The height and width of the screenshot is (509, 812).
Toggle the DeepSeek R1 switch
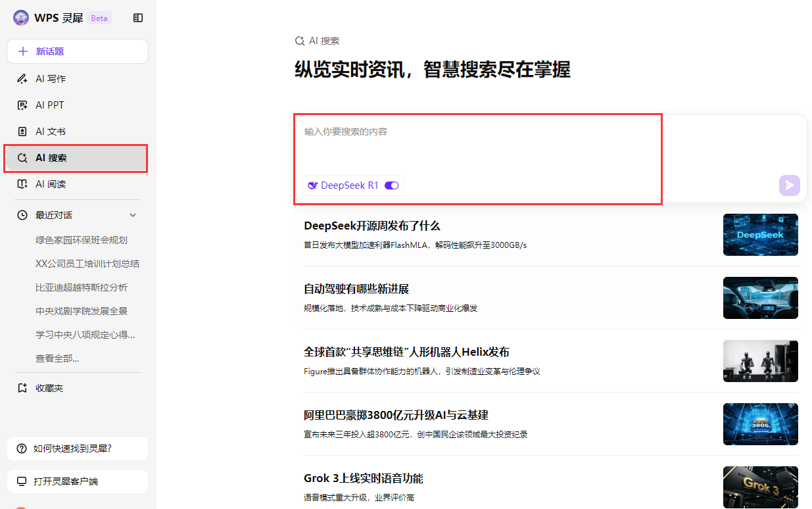tap(392, 185)
